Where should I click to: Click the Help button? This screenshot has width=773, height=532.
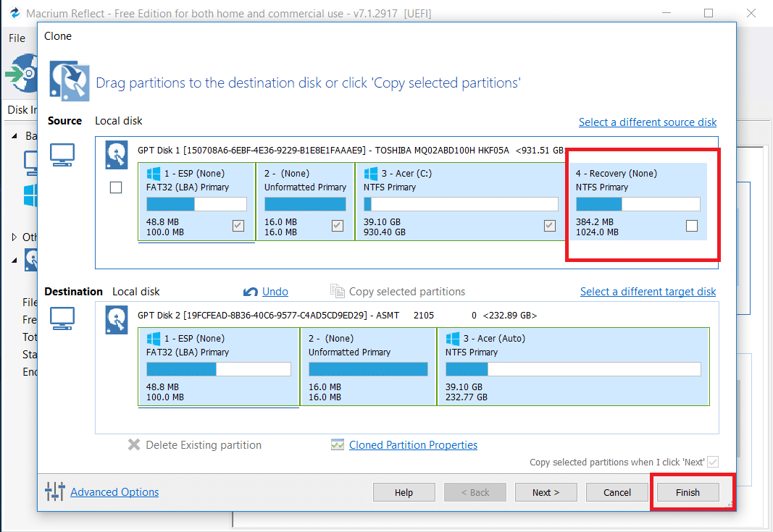(404, 492)
